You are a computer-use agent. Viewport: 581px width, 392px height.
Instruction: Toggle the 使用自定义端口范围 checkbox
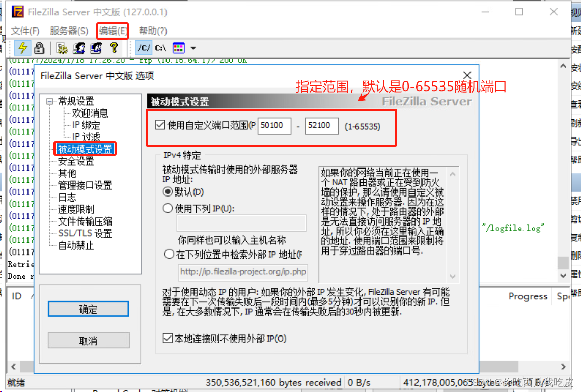point(160,125)
